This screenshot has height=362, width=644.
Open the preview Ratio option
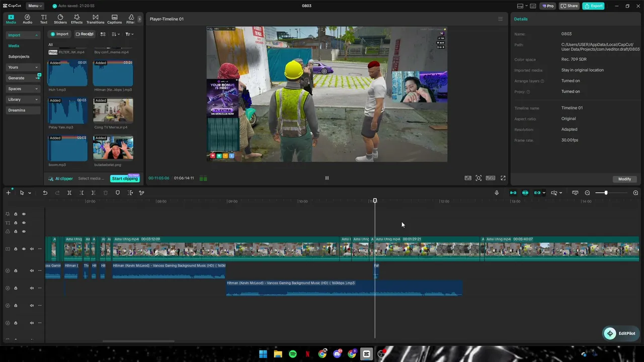click(491, 178)
